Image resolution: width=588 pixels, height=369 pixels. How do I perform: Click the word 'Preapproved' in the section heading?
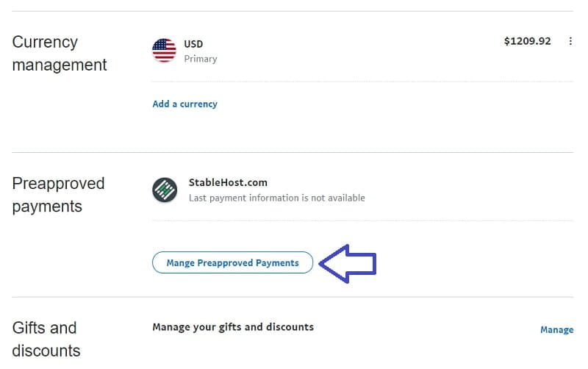coord(59,184)
